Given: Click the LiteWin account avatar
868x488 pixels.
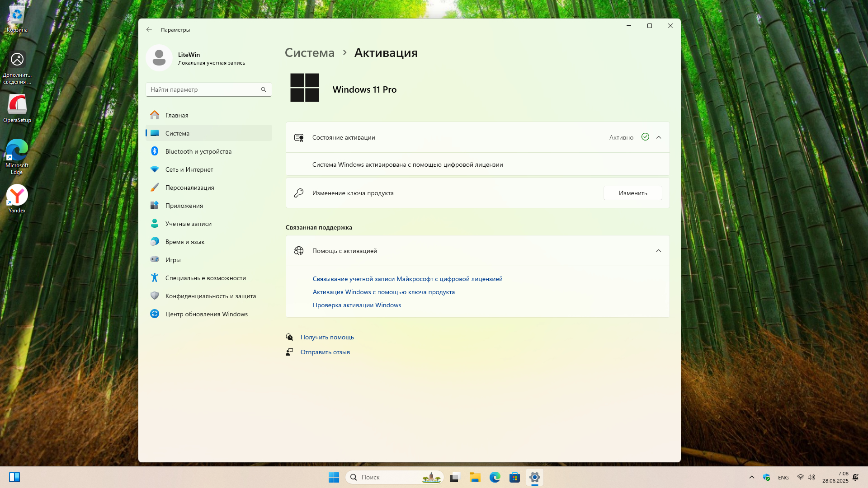Looking at the screenshot, I should coord(159,58).
